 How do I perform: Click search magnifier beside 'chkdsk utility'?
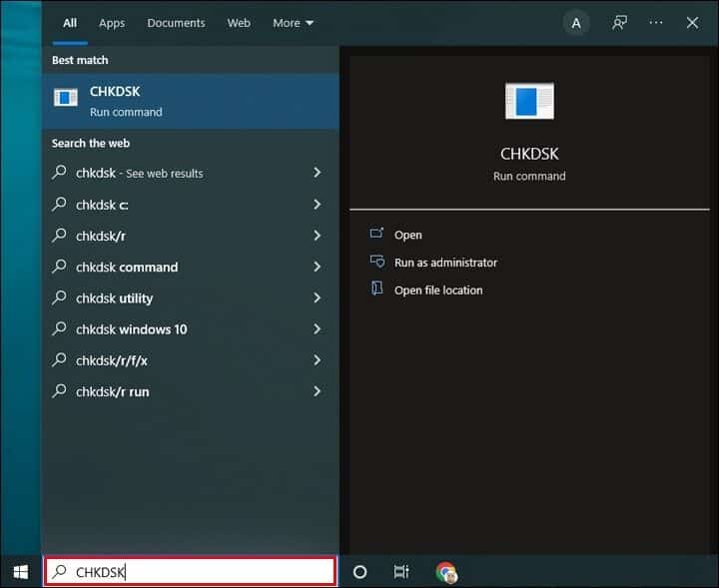click(59, 297)
